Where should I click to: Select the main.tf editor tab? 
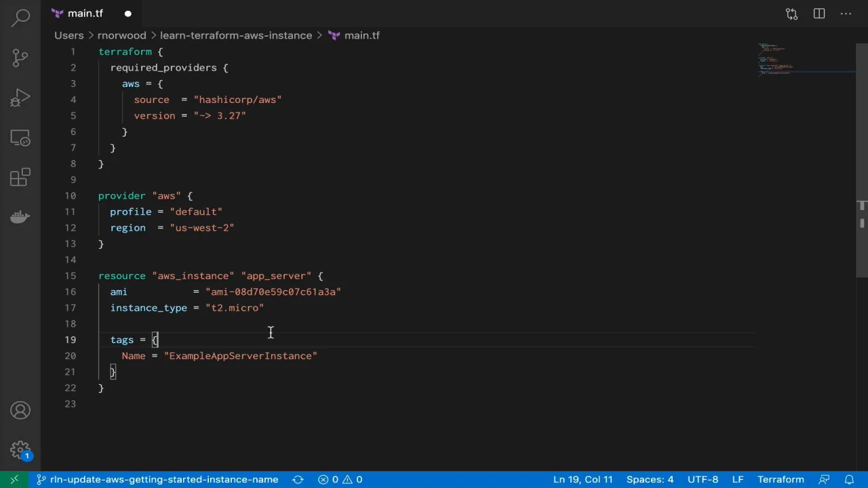pyautogui.click(x=85, y=13)
